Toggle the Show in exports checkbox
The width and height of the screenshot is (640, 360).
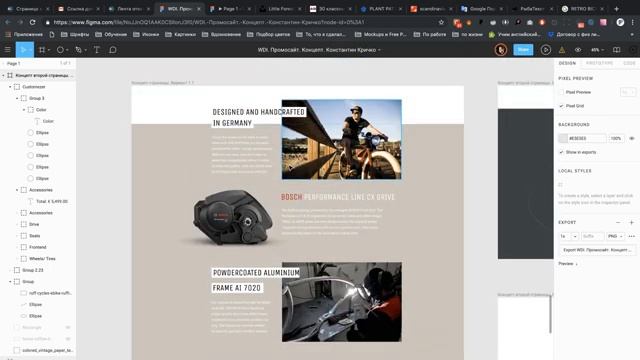click(x=561, y=152)
